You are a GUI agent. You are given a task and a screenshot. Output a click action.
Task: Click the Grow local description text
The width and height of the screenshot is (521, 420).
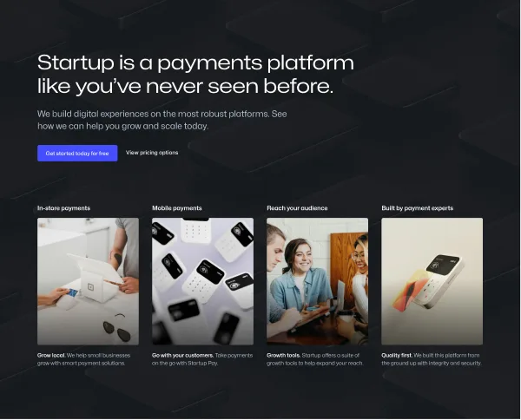click(x=83, y=359)
